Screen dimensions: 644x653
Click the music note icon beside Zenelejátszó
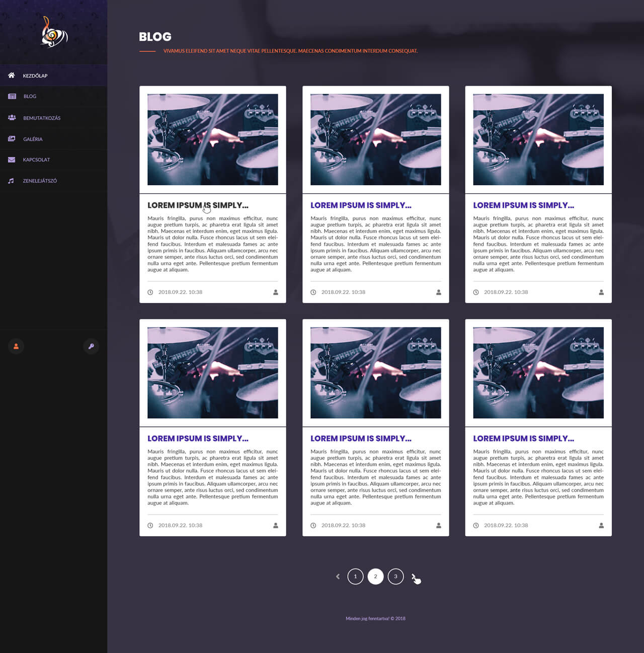(x=11, y=181)
